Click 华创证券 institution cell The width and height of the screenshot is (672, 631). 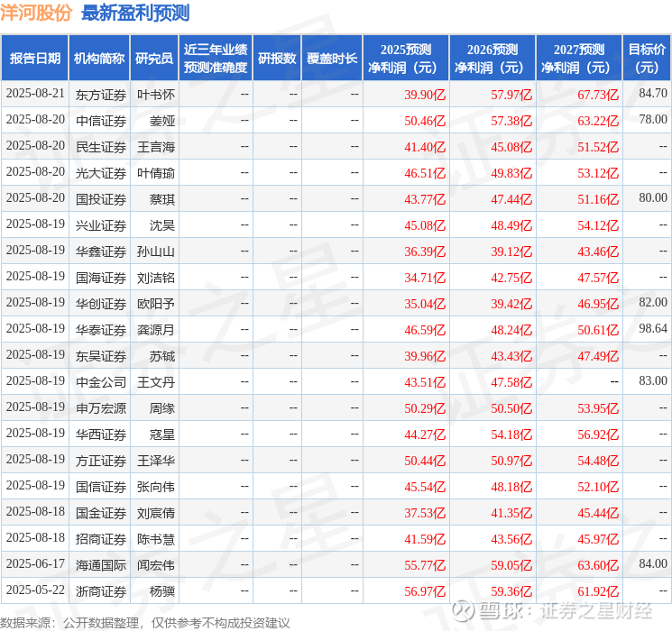click(101, 304)
